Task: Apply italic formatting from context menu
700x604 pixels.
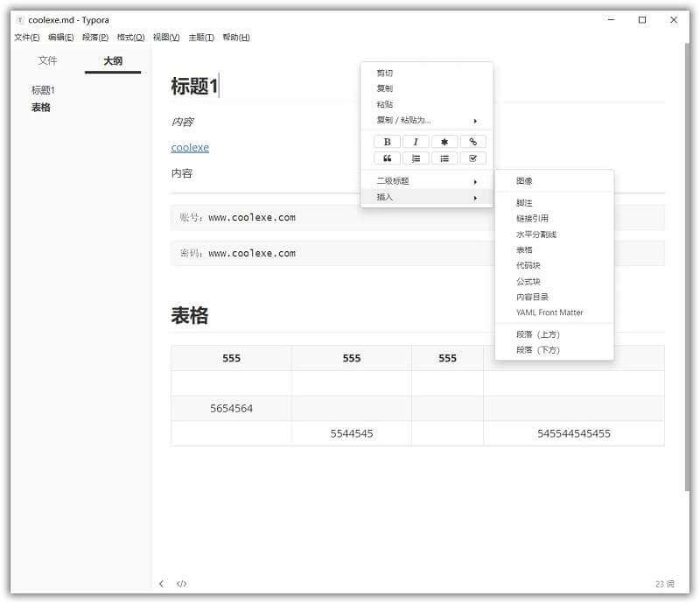Action: (416, 141)
